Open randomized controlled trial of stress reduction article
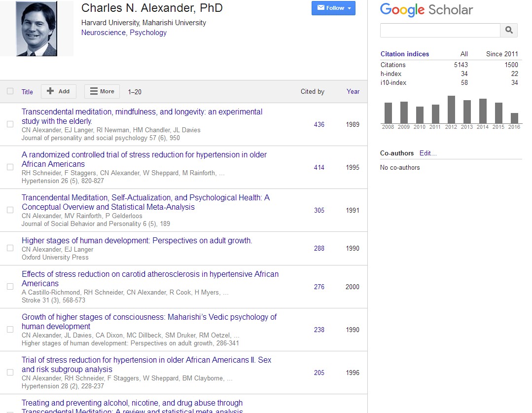Image resolution: width=532 pixels, height=413 pixels. 144,159
